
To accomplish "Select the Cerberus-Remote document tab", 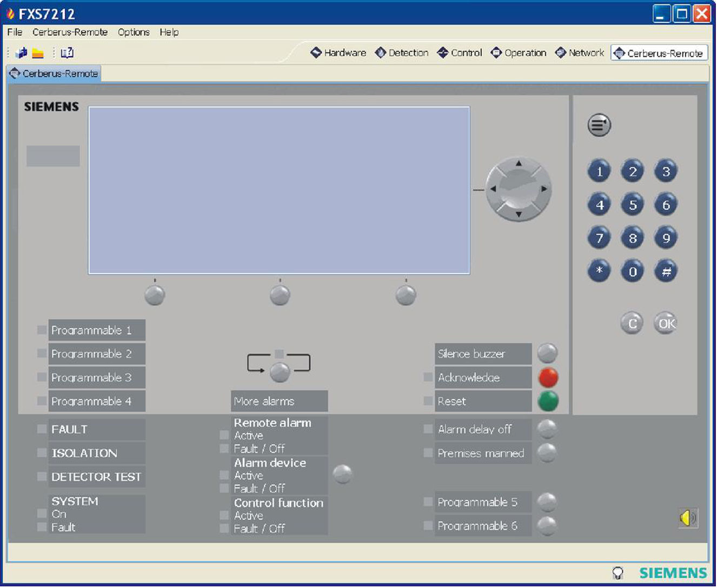I will 54,73.
